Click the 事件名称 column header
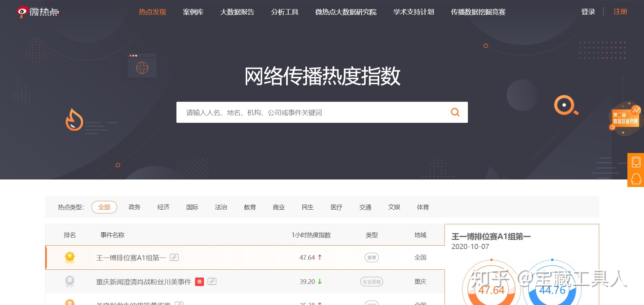The height and width of the screenshot is (305, 644). 112,235
